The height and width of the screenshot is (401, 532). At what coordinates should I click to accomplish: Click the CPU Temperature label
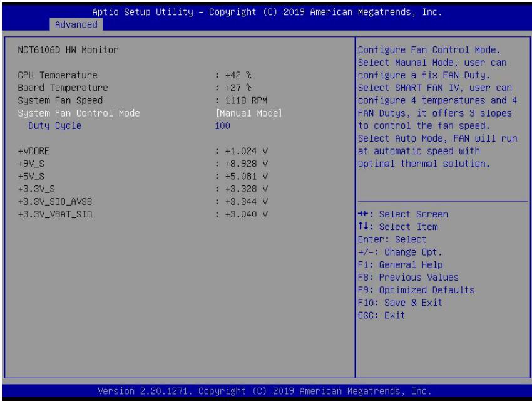coord(58,75)
